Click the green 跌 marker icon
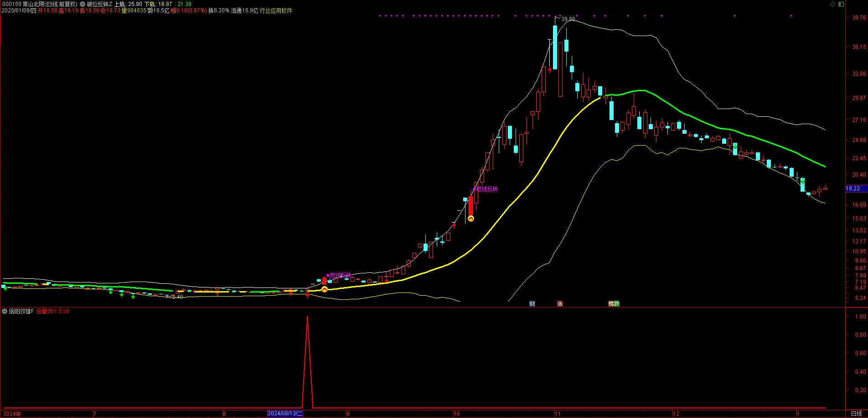The height and width of the screenshot is (418, 868). pos(617,304)
